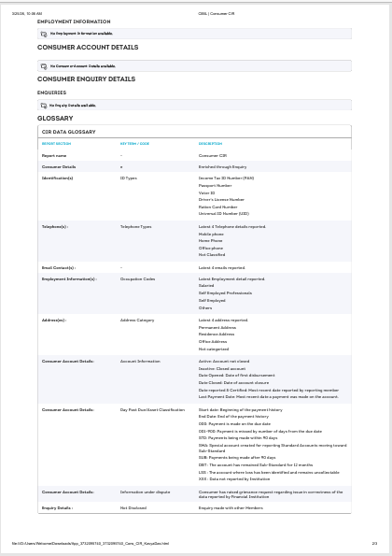Select the Identification(s) glossary row label
The height and width of the screenshot is (556, 392).
57,178
